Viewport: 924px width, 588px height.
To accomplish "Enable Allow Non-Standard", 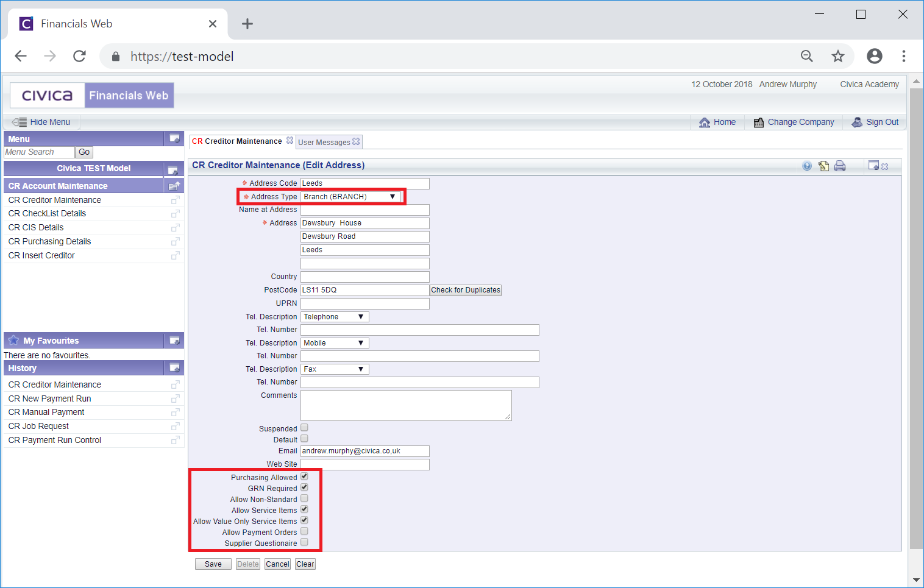I will pos(304,498).
